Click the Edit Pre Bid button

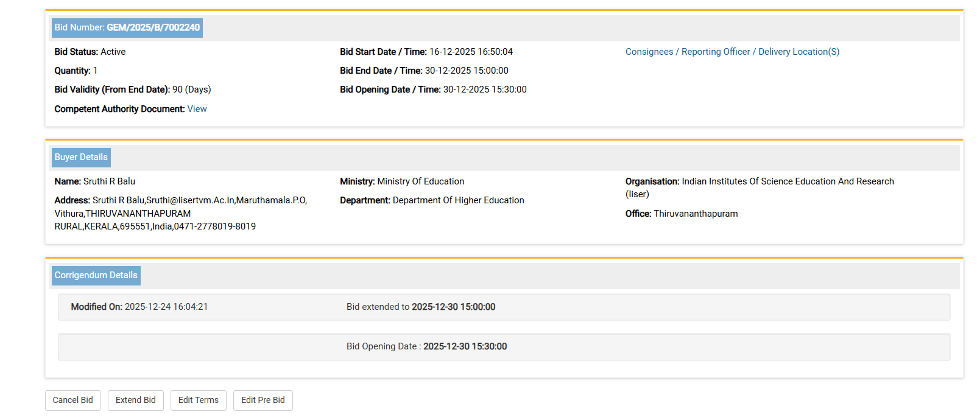[x=263, y=401]
